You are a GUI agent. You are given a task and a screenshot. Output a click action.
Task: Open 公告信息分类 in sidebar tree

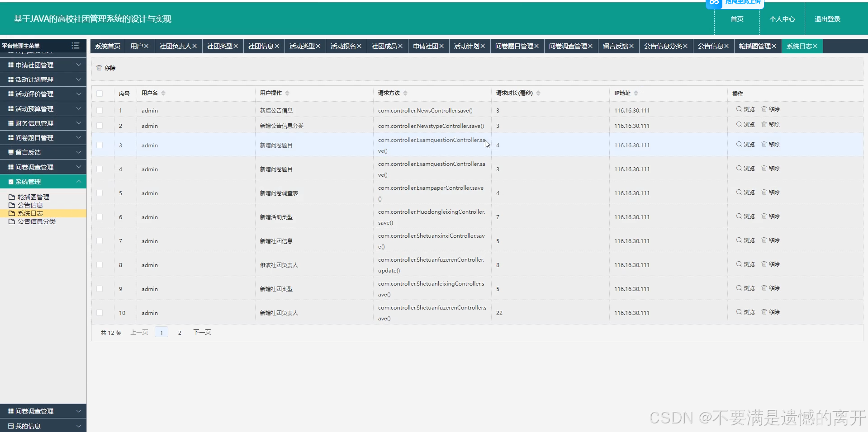(x=36, y=221)
